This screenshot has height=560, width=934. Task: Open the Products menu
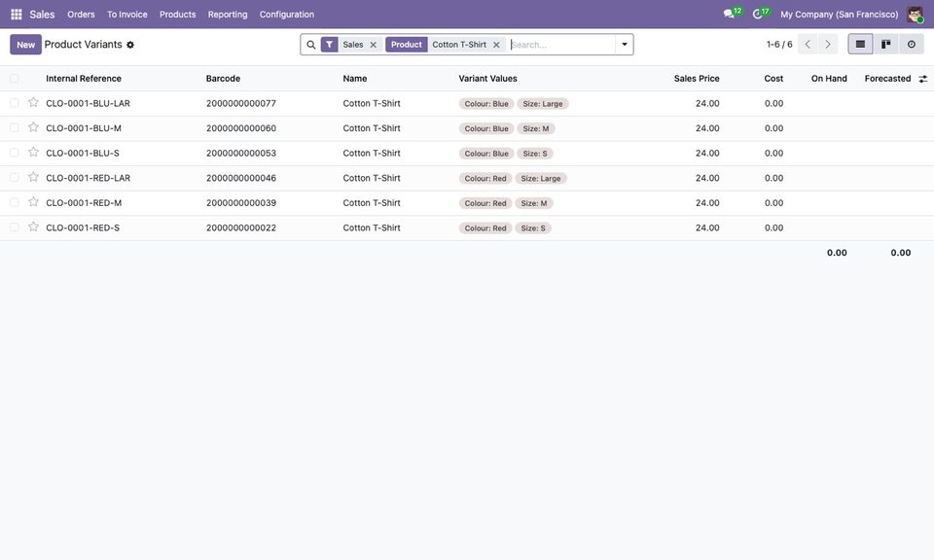click(177, 15)
